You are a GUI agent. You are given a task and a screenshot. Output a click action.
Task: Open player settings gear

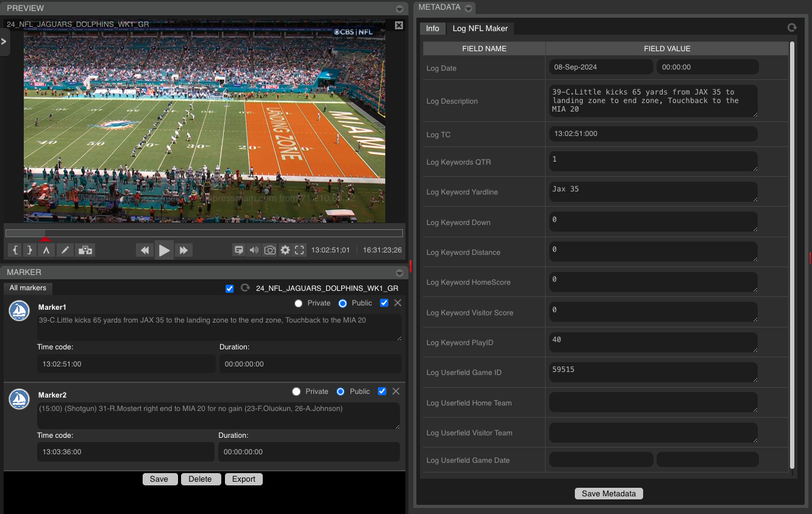click(x=285, y=250)
